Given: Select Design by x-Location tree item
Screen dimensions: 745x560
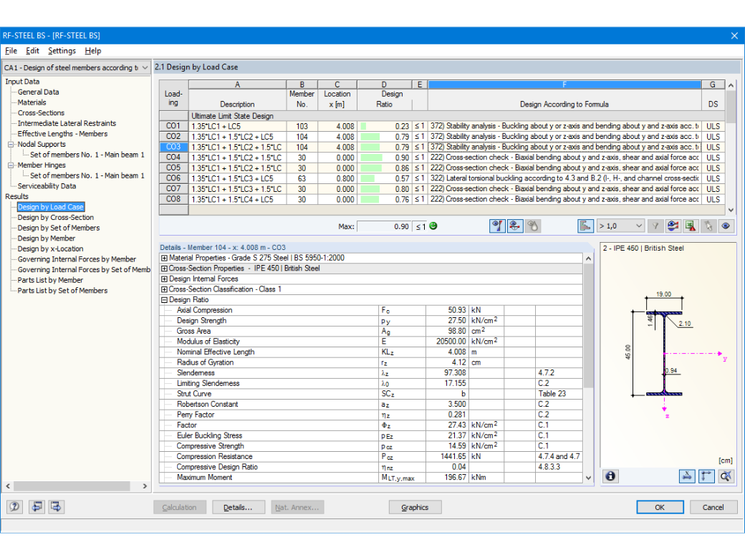Looking at the screenshot, I should [x=50, y=249].
